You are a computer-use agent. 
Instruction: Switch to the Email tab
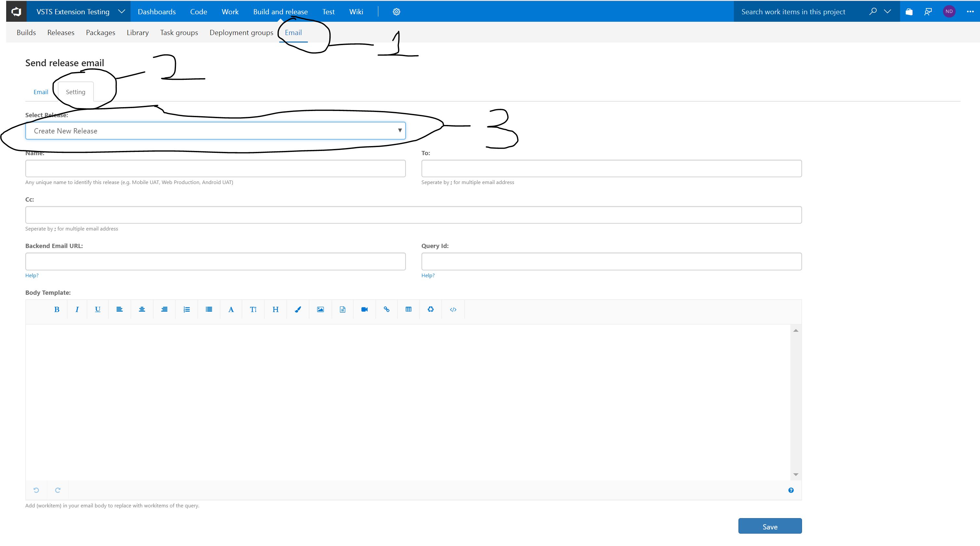point(41,92)
